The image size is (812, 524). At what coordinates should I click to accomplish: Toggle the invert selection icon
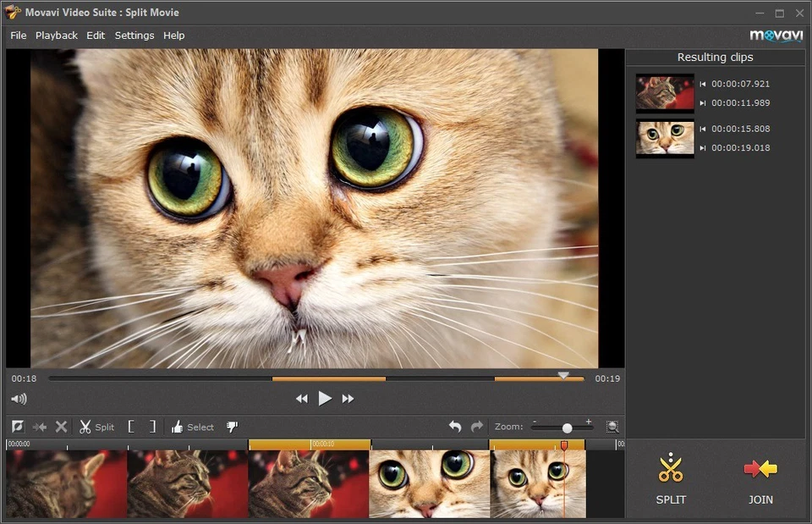pos(17,427)
